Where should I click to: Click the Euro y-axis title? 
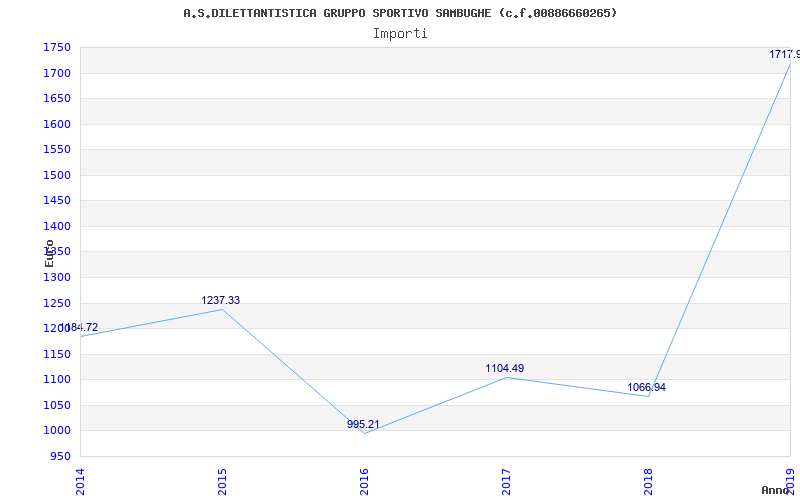point(49,254)
